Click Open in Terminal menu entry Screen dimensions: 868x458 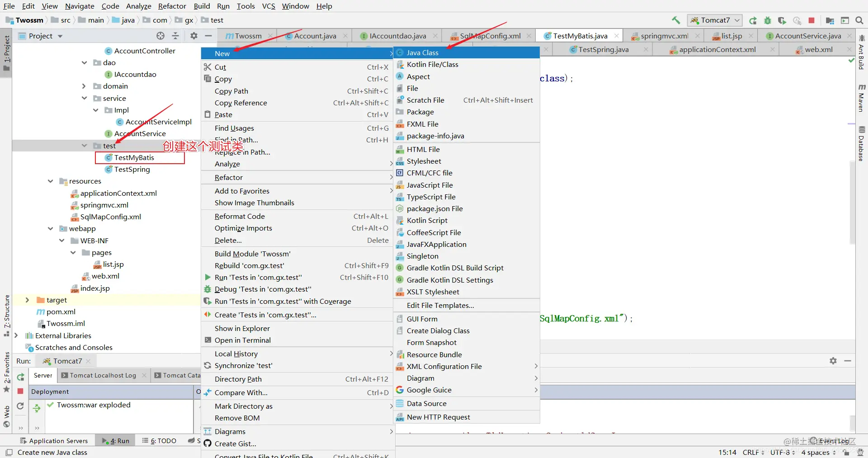tap(297, 340)
